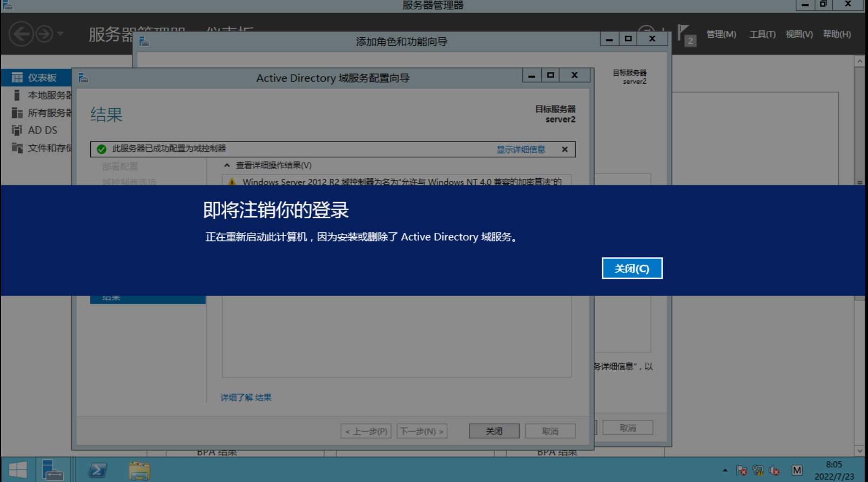This screenshot has height=482, width=868.
Task: Close the 添加角色和功能向导 window
Action: click(x=652, y=39)
